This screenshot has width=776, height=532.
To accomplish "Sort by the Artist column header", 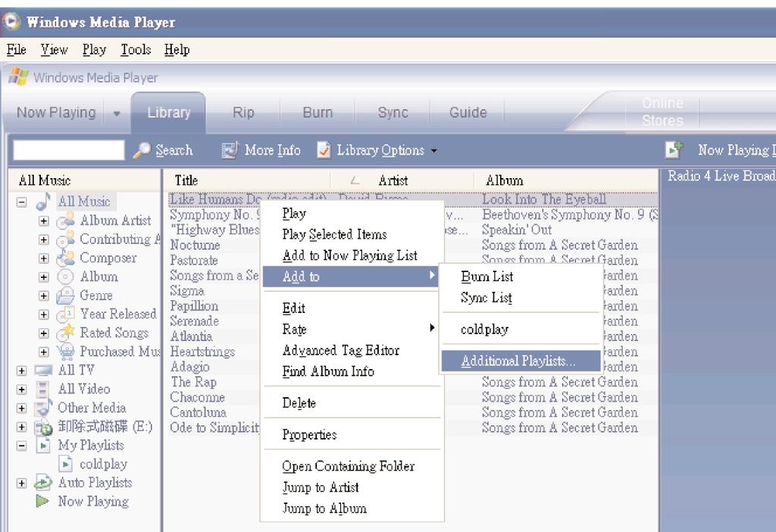I will pyautogui.click(x=402, y=180).
